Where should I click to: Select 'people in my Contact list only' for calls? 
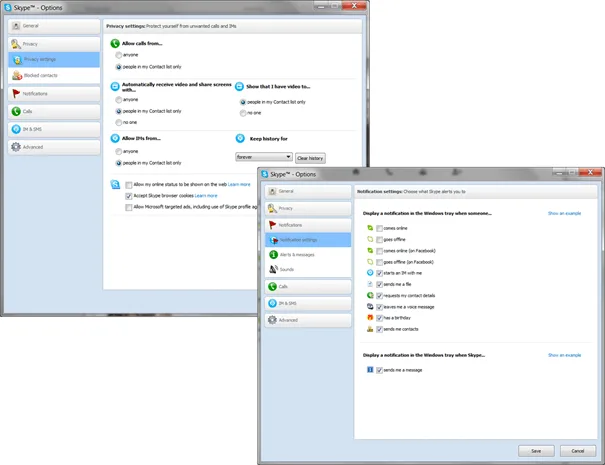pos(119,67)
